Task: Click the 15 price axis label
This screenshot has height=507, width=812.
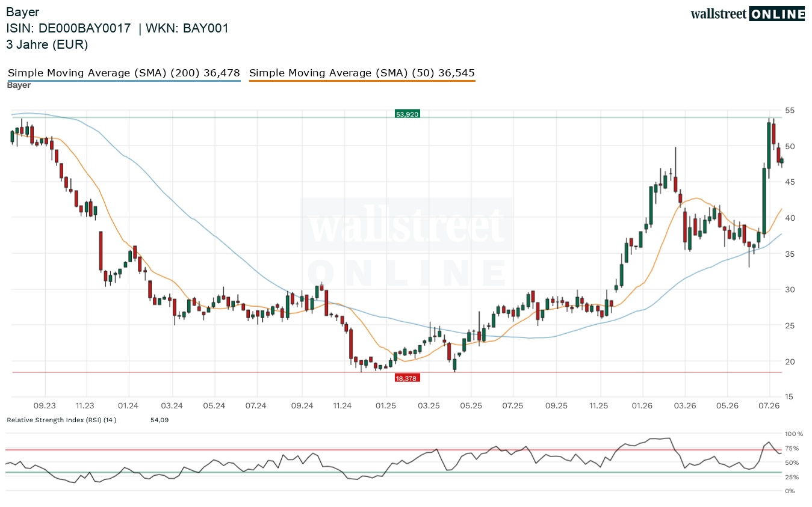Action: [x=790, y=397]
